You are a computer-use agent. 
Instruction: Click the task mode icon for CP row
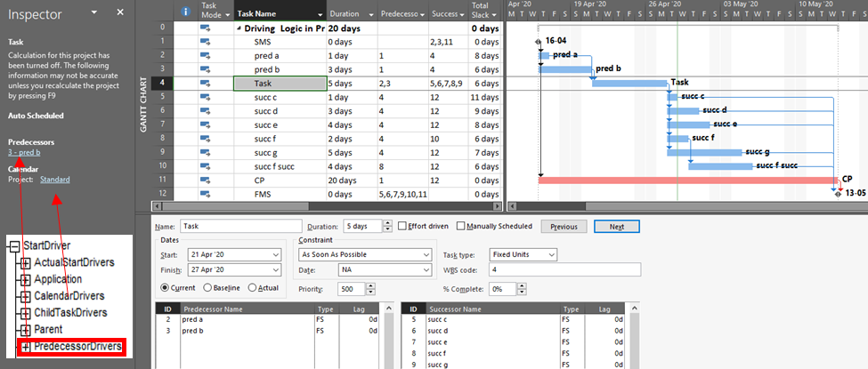click(x=205, y=180)
